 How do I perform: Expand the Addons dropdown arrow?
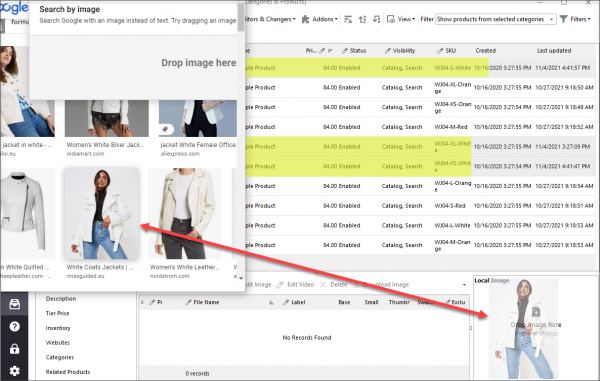336,19
